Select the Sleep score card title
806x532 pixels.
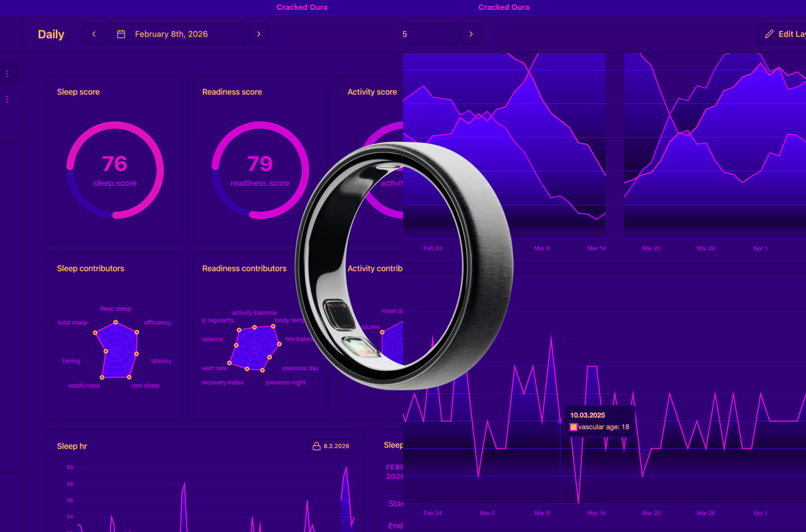click(79, 92)
